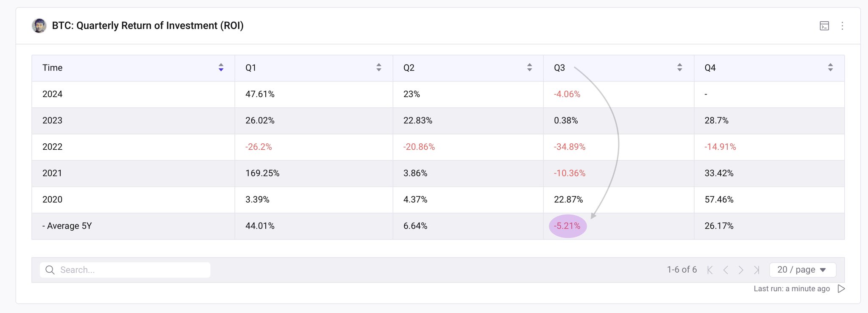The width and height of the screenshot is (868, 313).
Task: Toggle sorting on the Q2 column
Action: [529, 67]
